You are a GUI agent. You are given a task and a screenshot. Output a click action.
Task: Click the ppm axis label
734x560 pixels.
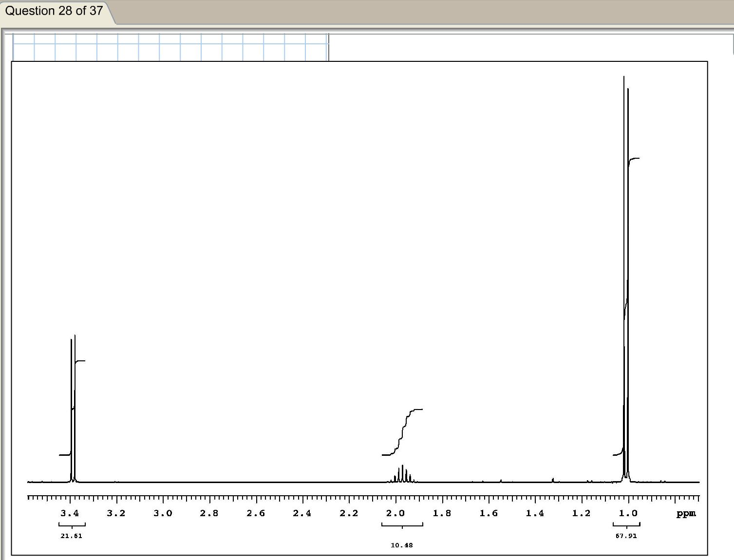pyautogui.click(x=685, y=513)
